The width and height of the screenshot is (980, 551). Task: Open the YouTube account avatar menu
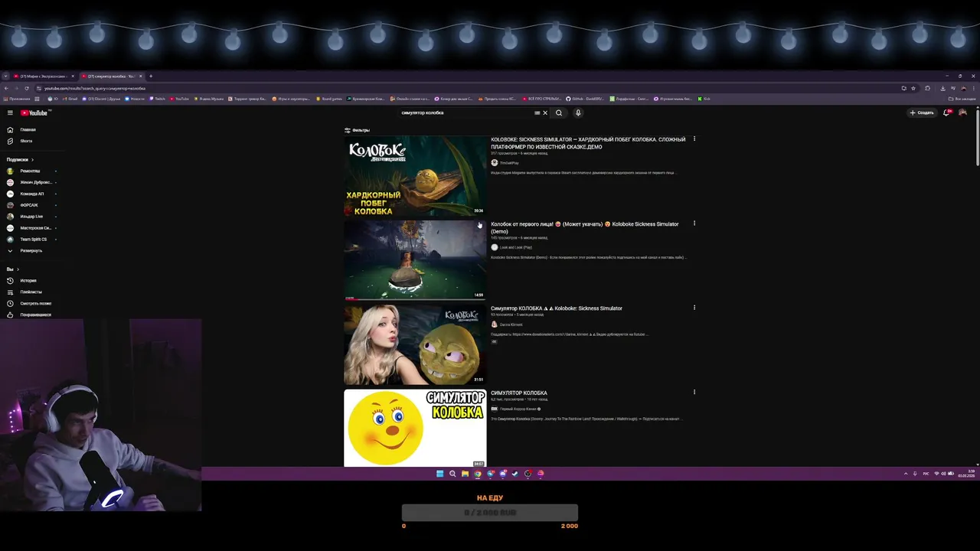962,112
